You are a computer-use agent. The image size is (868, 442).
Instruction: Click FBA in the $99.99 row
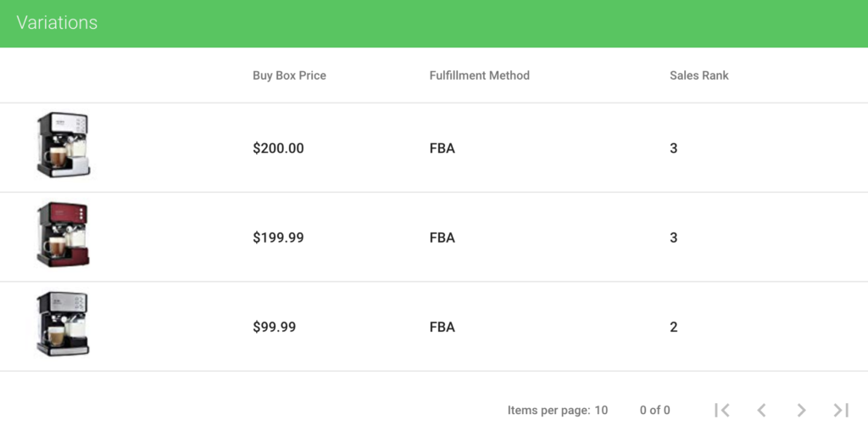coord(442,327)
